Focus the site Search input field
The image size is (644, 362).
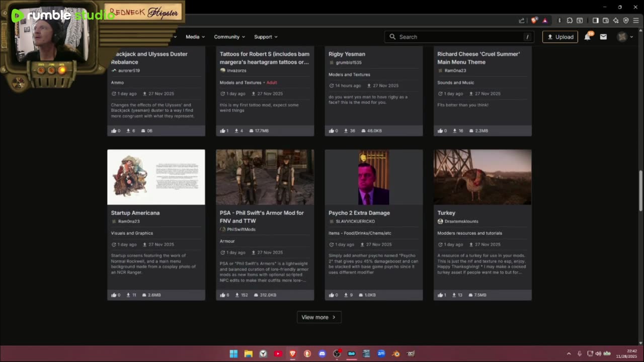[x=459, y=37]
